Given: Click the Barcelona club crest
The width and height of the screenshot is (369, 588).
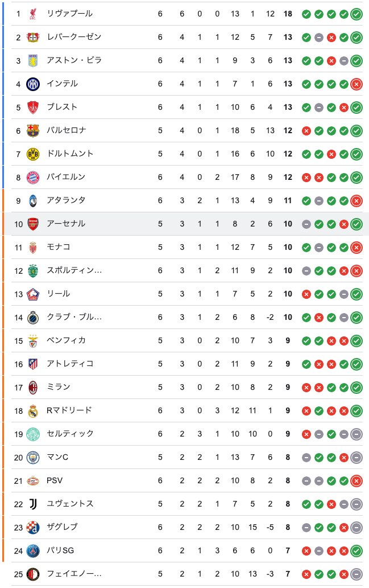Looking at the screenshot, I should [x=33, y=130].
